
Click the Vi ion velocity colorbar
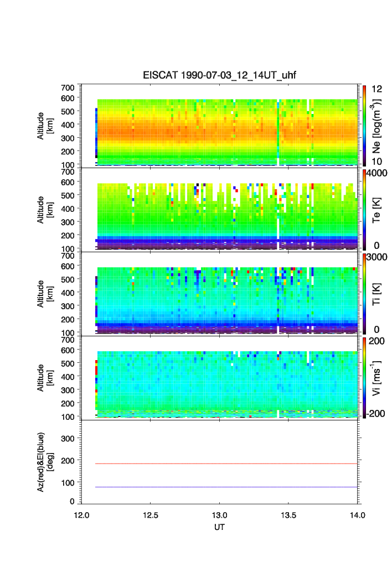coord(364,378)
